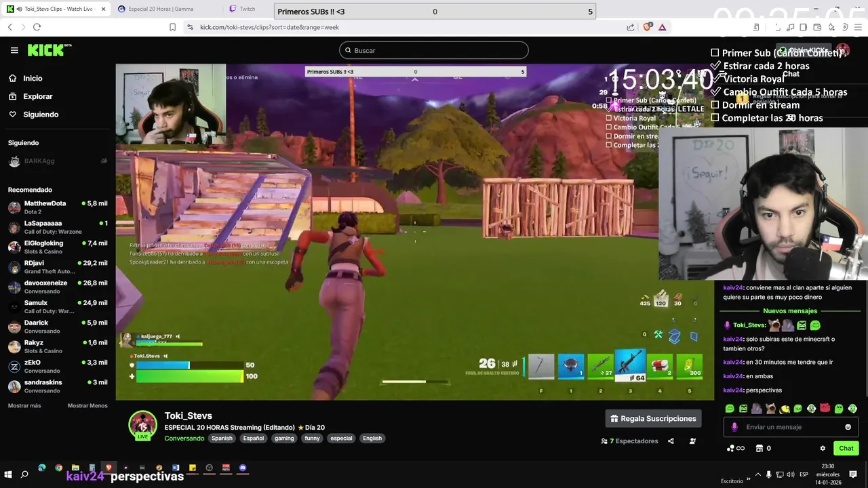
Task: Open Brave wallet icon in toolbar
Action: (x=816, y=27)
